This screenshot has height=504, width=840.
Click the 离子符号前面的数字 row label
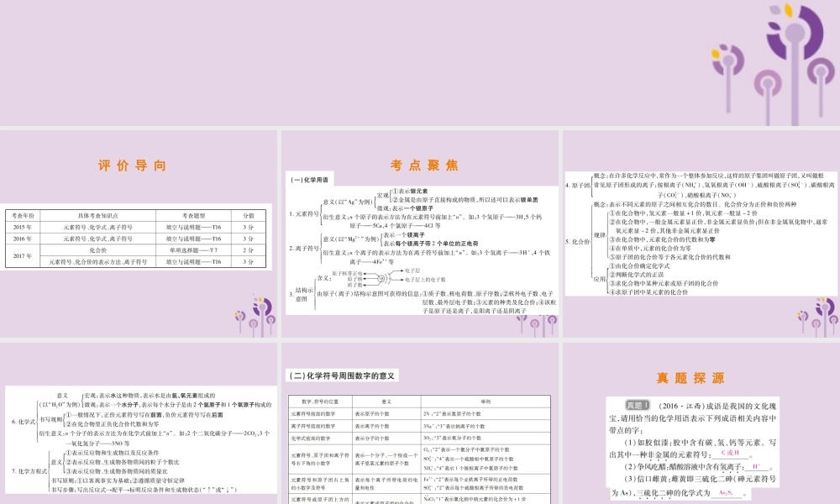click(x=320, y=426)
